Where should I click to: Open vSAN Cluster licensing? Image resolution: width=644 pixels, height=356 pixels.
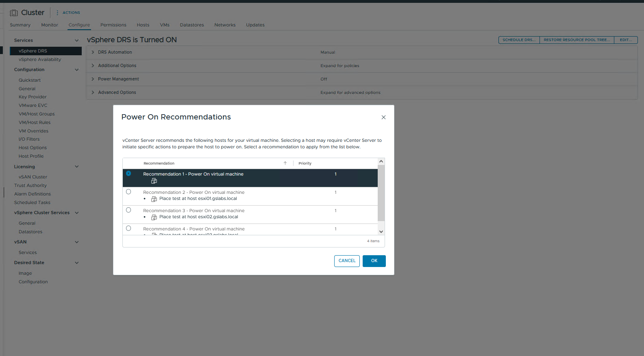click(33, 177)
